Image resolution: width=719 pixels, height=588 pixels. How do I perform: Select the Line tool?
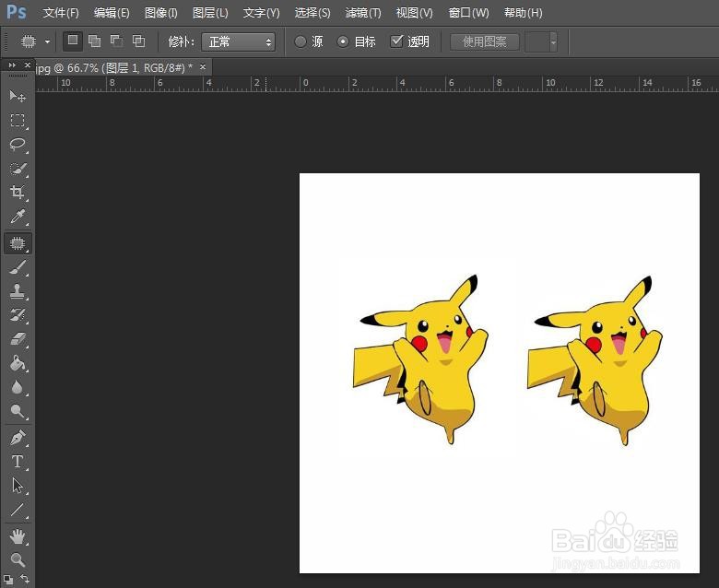[18, 509]
